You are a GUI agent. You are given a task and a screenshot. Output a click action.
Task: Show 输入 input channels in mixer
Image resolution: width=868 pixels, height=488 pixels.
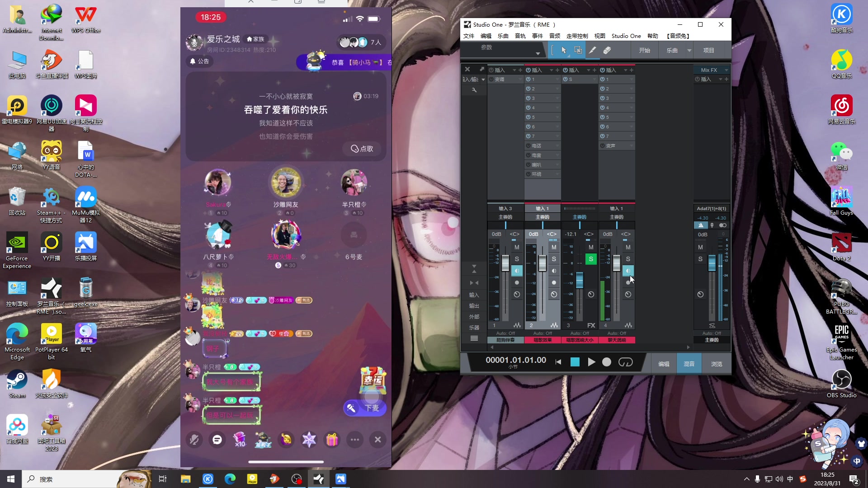pos(474,295)
